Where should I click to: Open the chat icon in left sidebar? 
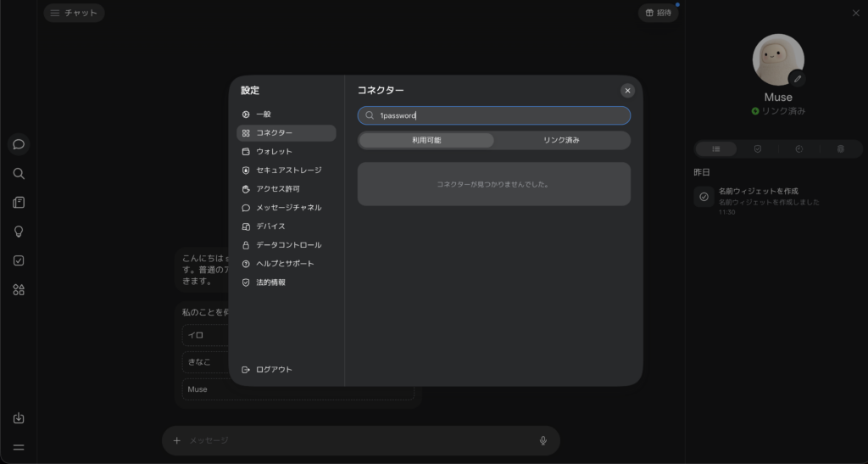[x=19, y=144]
